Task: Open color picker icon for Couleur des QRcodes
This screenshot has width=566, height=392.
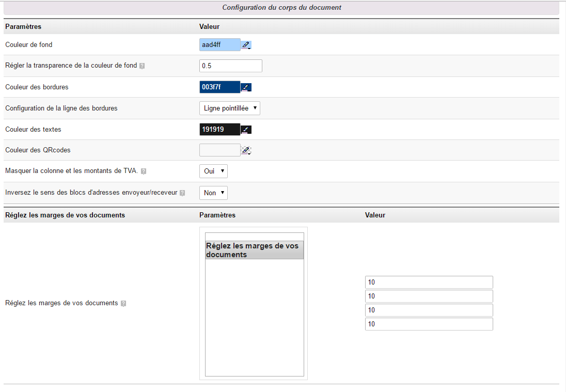Action: (246, 150)
